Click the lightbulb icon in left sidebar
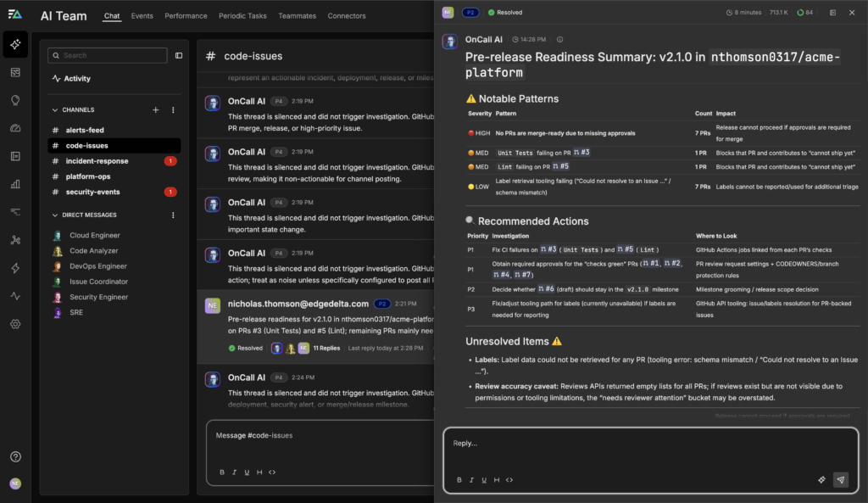The width and height of the screenshot is (868, 503). coord(15,100)
